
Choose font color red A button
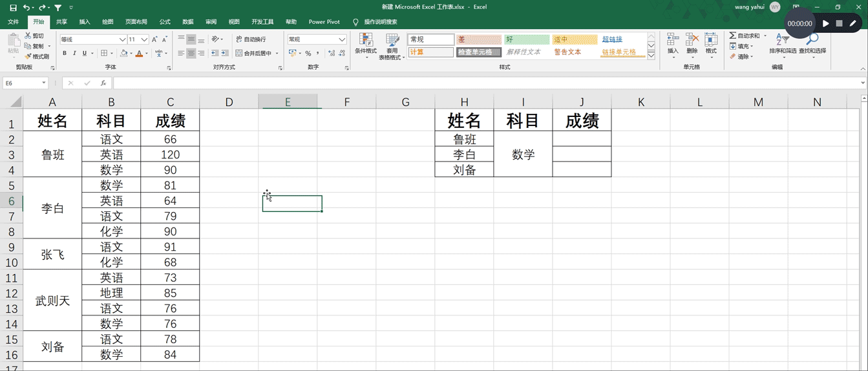(x=139, y=54)
